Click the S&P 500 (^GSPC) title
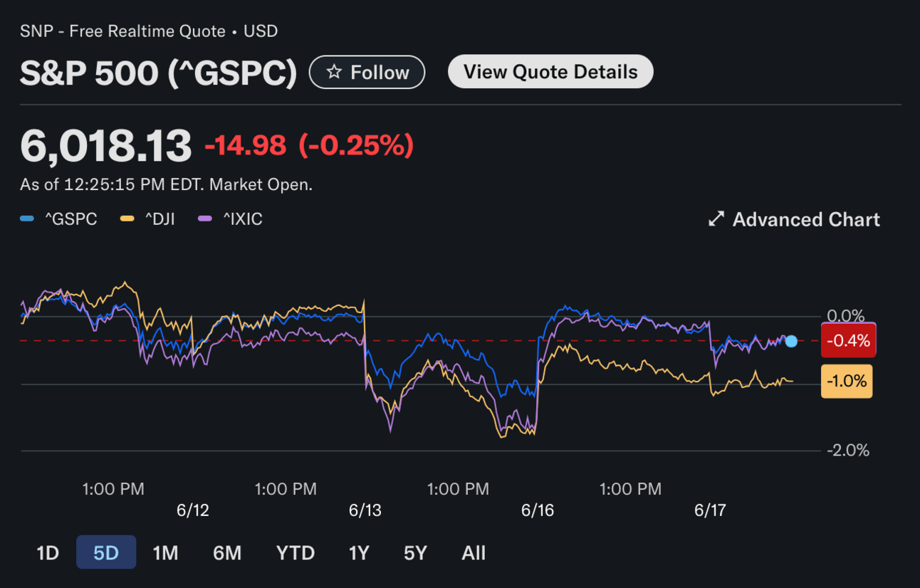This screenshot has width=920, height=588. [158, 73]
